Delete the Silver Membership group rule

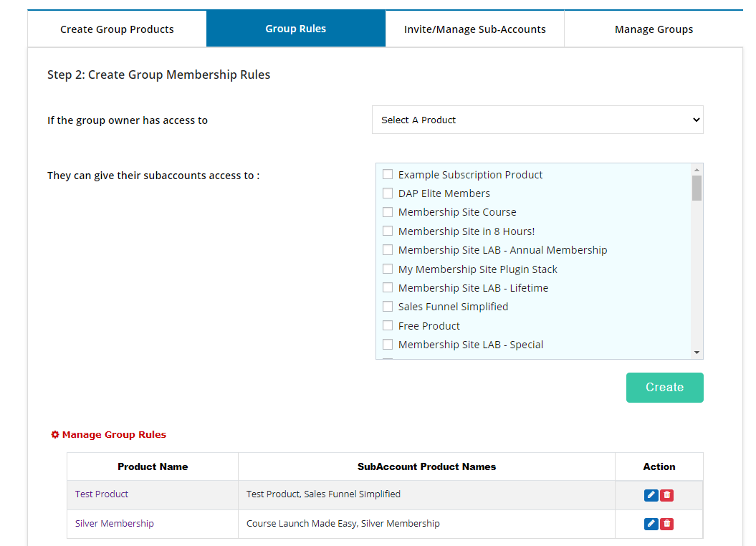(667, 524)
